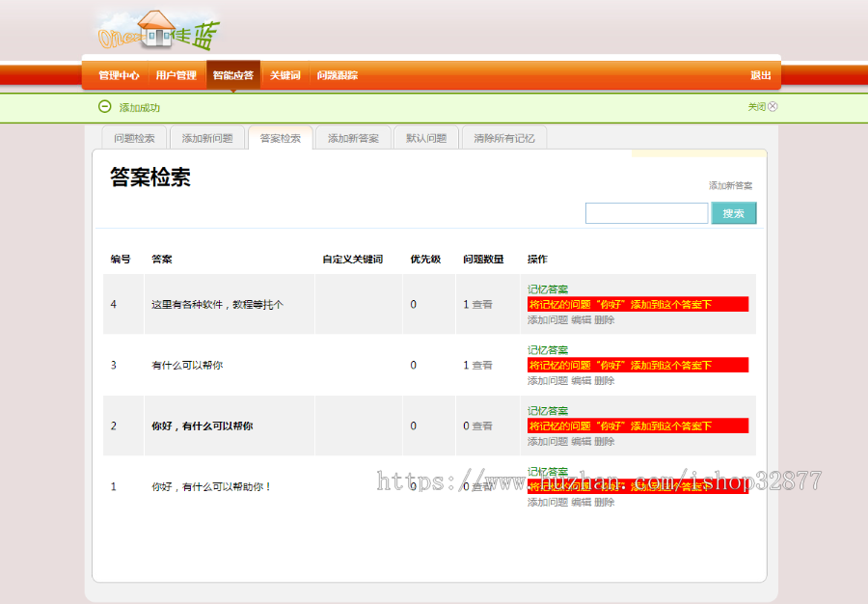Click the 操作 column header

pyautogui.click(x=537, y=260)
